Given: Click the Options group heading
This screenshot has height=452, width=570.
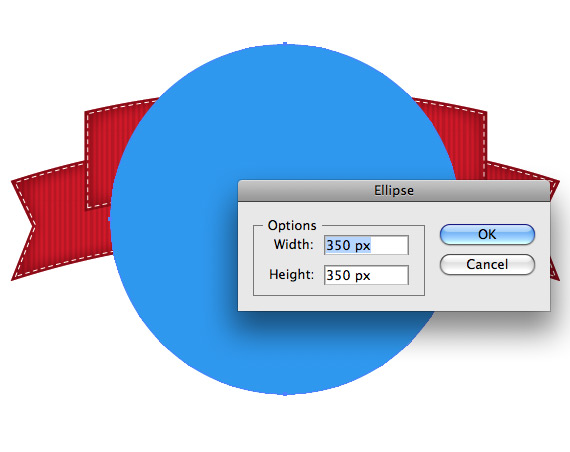Looking at the screenshot, I should 292,225.
